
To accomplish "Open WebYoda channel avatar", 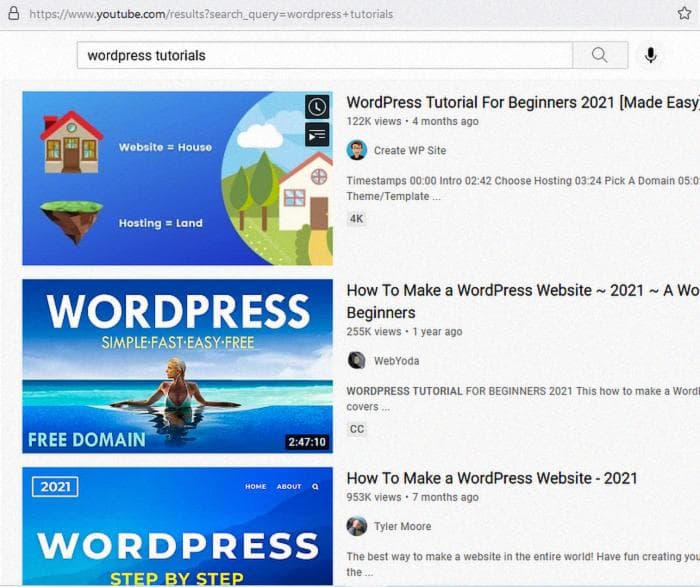I will (x=357, y=361).
